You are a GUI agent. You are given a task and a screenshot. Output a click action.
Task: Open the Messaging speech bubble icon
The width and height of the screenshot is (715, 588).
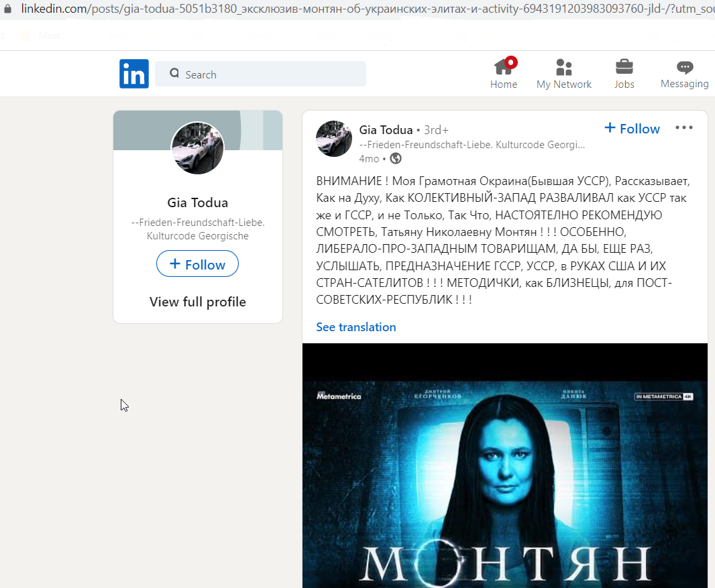(x=684, y=67)
